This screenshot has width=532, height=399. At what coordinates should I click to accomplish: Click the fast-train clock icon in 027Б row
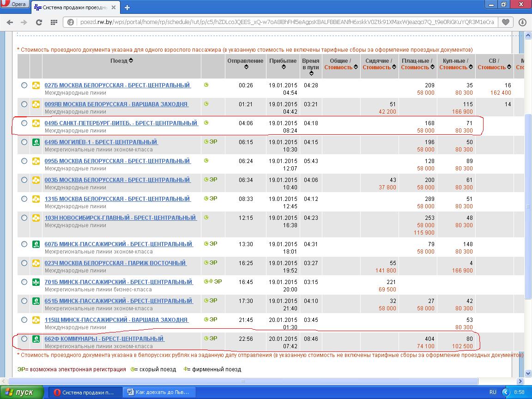206,85
